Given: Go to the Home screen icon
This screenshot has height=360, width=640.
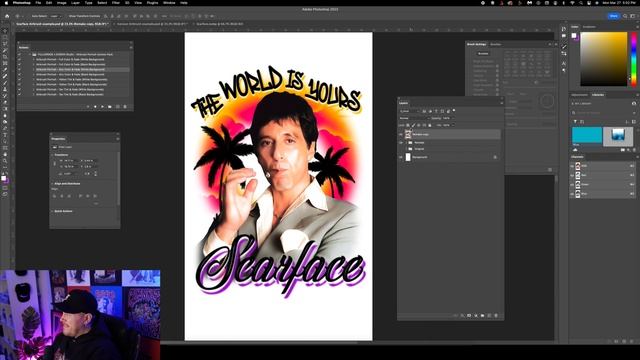Looking at the screenshot, I should click(x=7, y=16).
